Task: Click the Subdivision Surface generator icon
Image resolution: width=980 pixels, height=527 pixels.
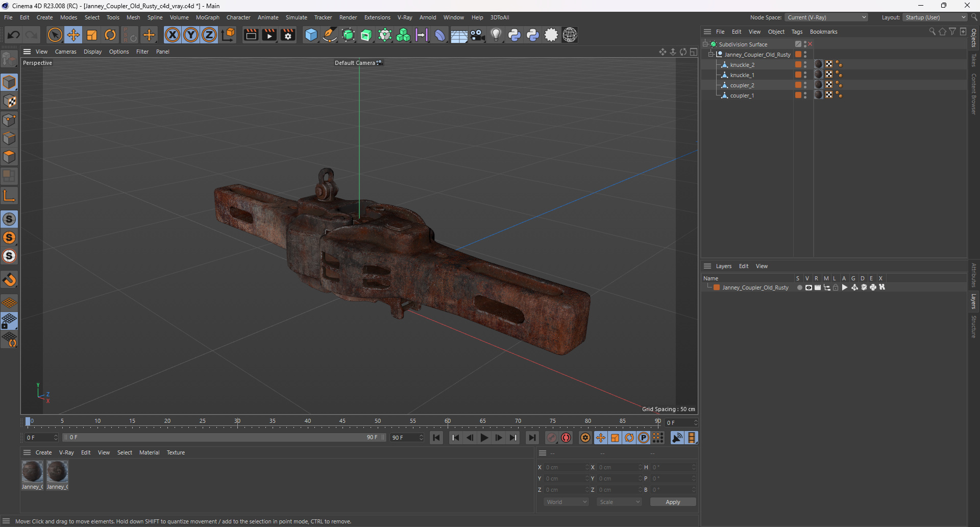Action: [348, 35]
